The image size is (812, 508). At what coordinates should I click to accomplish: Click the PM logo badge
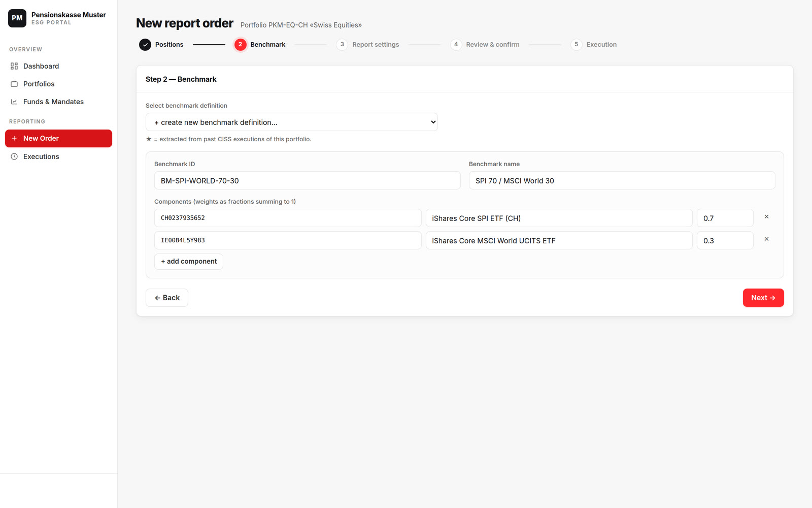point(17,18)
